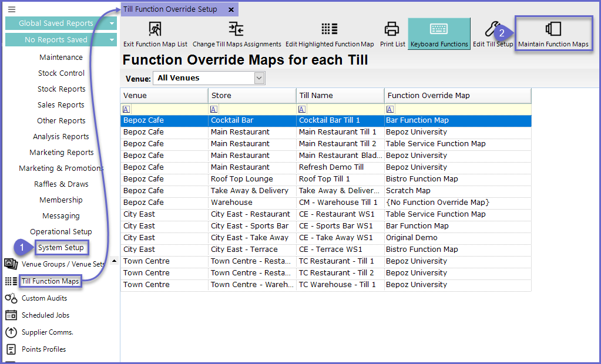The image size is (601, 364).
Task: Click Edit Highlighted Function Map icon
Action: tap(329, 29)
